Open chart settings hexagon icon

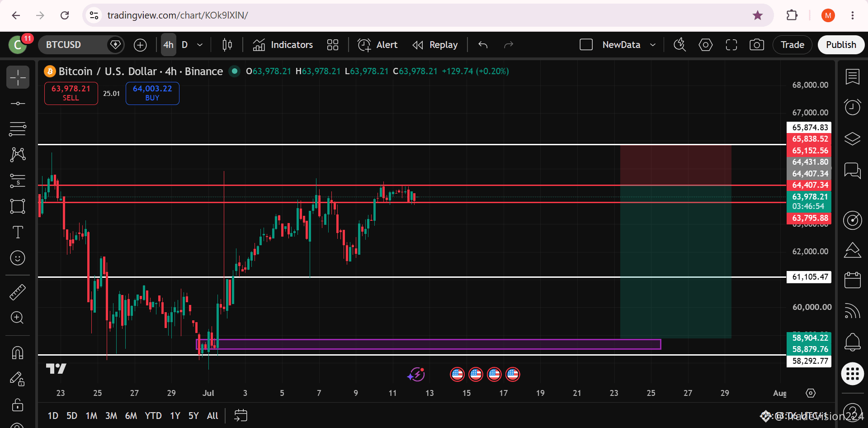pyautogui.click(x=706, y=45)
